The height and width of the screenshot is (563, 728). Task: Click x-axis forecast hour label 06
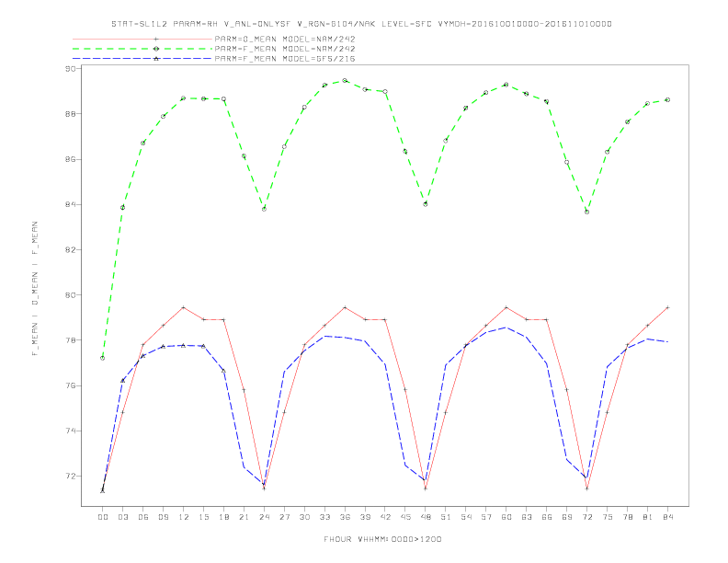pyautogui.click(x=143, y=517)
